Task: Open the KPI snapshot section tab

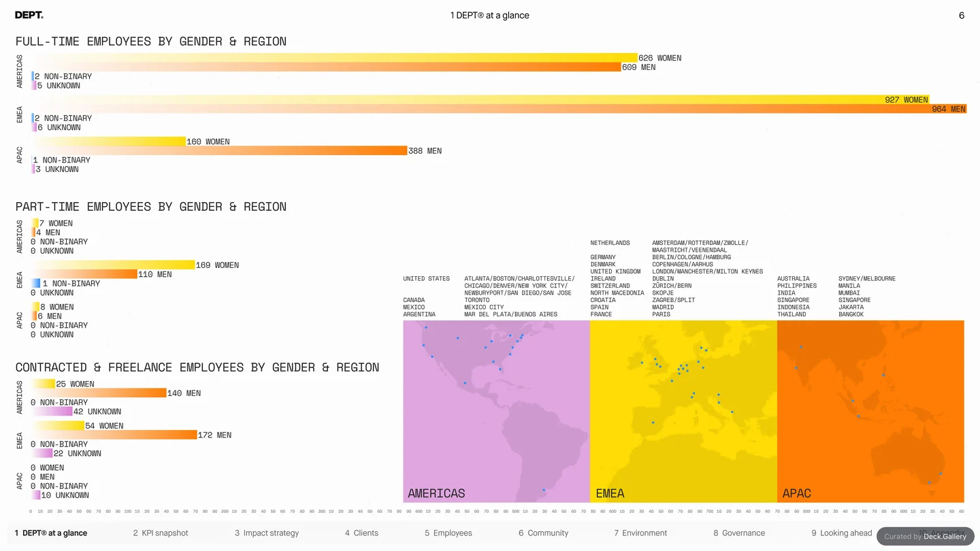Action: 161,533
